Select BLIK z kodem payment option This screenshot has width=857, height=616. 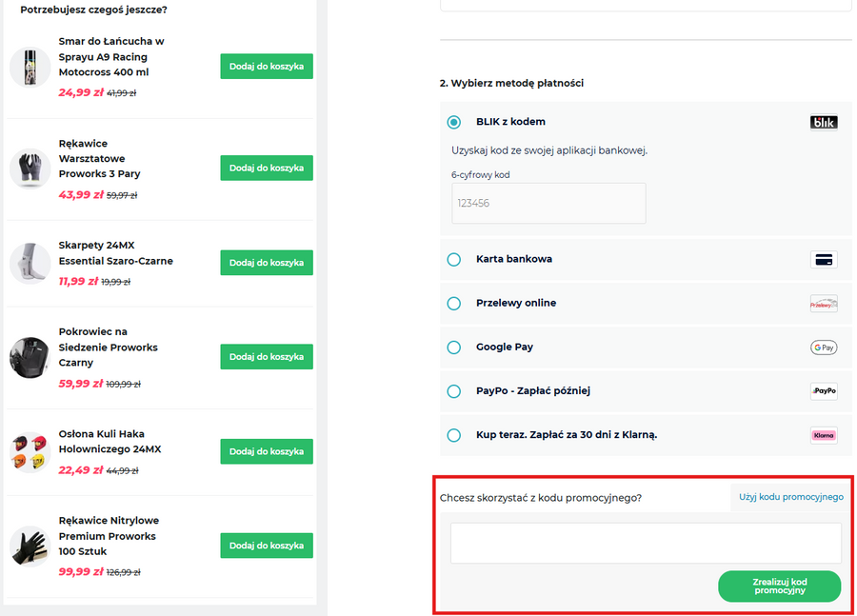(454, 122)
